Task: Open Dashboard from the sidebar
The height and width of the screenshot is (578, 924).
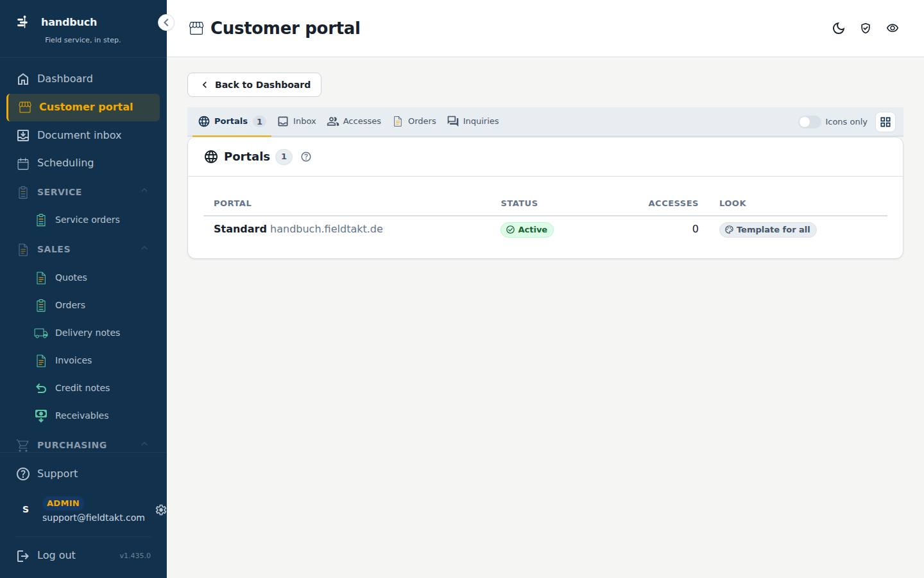Action: [x=83, y=79]
